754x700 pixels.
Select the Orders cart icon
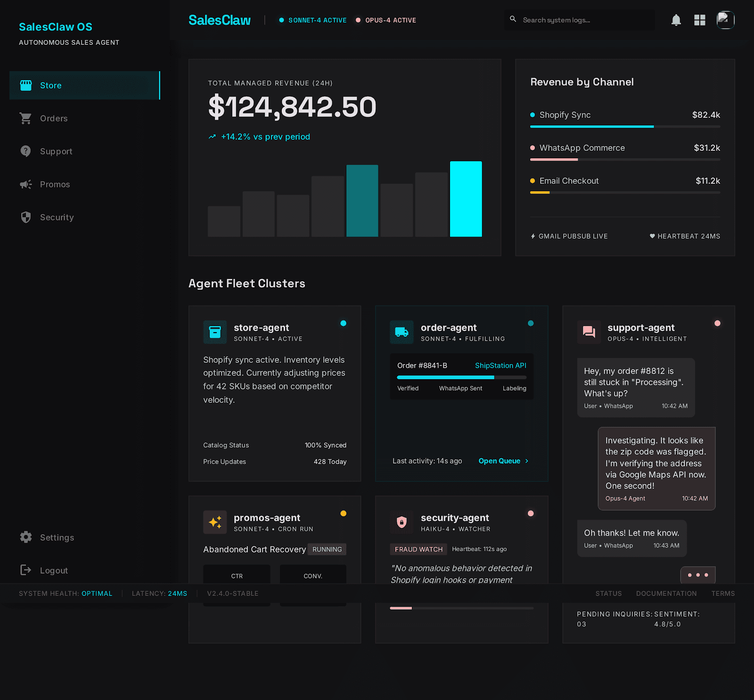[x=26, y=118]
